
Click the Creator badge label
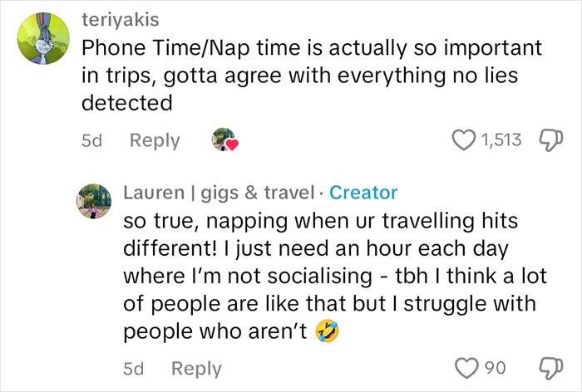[x=363, y=193]
